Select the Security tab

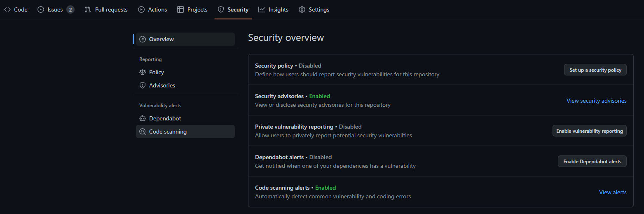click(233, 9)
